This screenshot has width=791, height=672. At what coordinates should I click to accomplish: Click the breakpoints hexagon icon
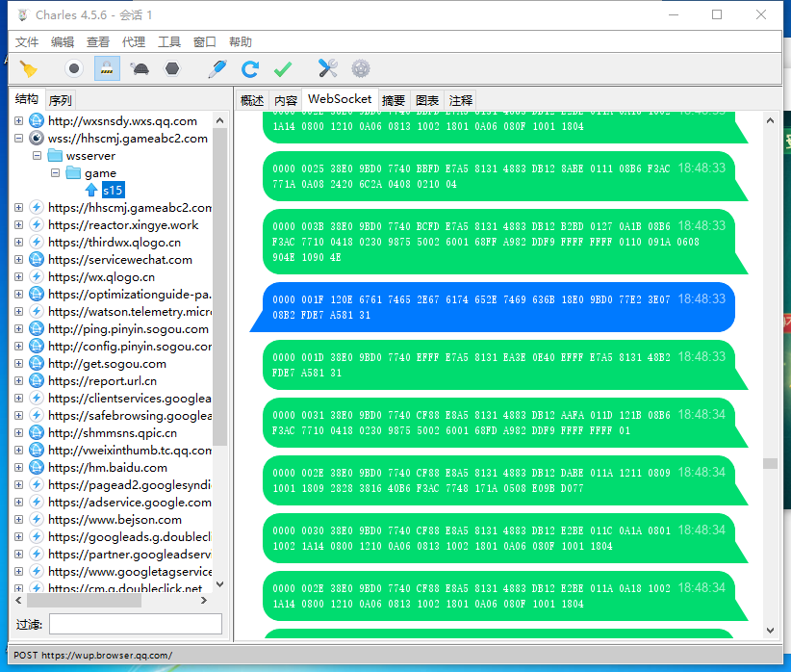click(x=172, y=68)
